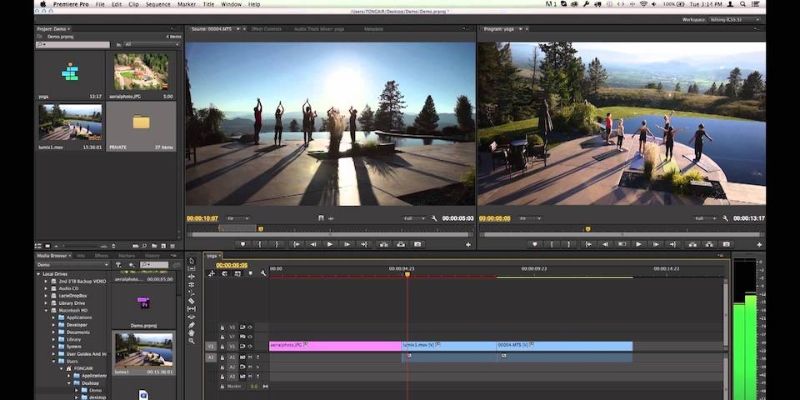The image size is (800, 400).
Task: Click the PRIVATE folder in Project panel
Action: click(140, 123)
